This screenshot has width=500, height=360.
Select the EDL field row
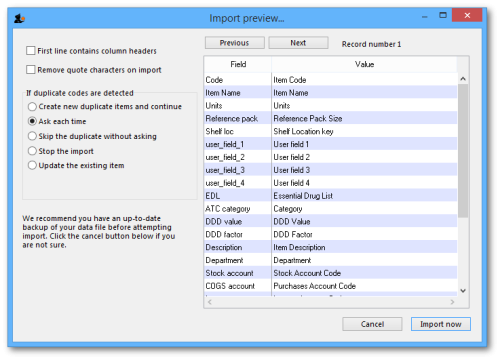(x=330, y=196)
